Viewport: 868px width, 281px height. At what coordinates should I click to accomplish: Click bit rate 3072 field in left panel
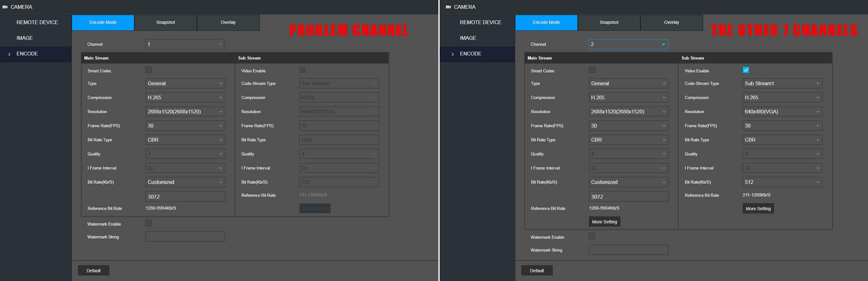coord(185,197)
